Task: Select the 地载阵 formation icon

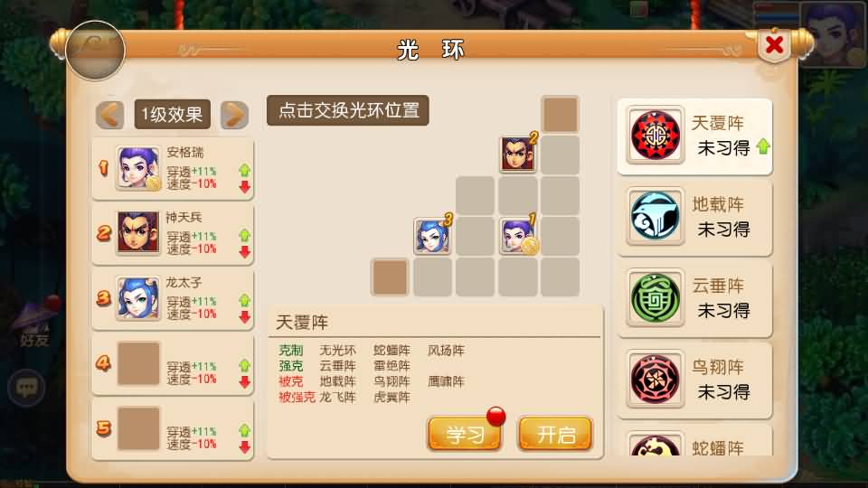Action: coord(656,216)
